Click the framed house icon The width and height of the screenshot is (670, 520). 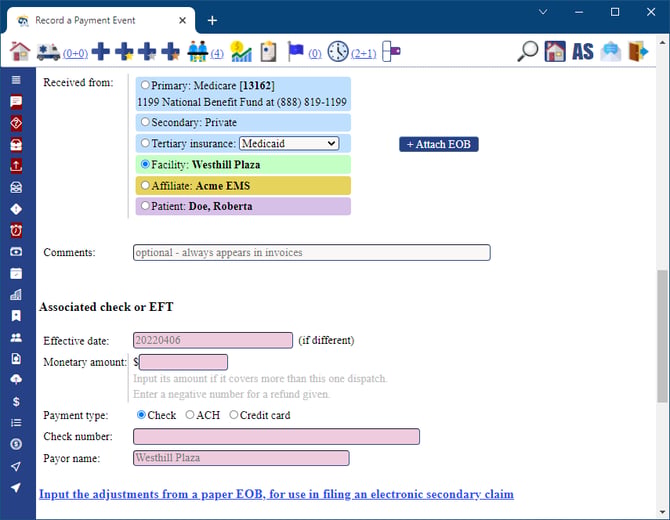point(555,52)
